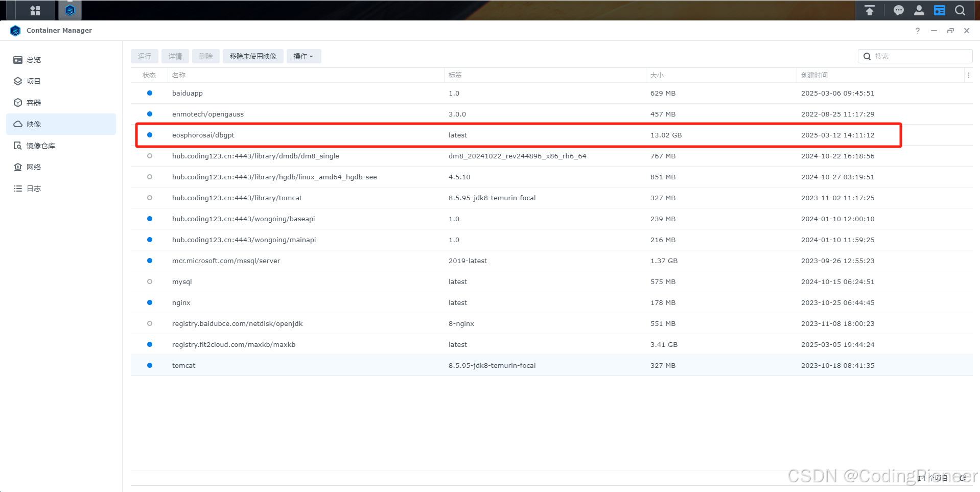The height and width of the screenshot is (492, 980).
Task: Open the DSM search magnifier icon
Action: [x=960, y=10]
